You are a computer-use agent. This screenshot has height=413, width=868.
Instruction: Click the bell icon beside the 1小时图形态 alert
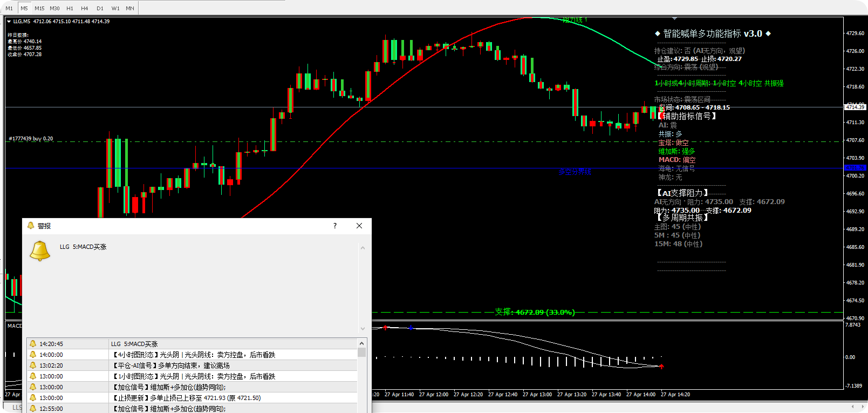[x=33, y=376]
